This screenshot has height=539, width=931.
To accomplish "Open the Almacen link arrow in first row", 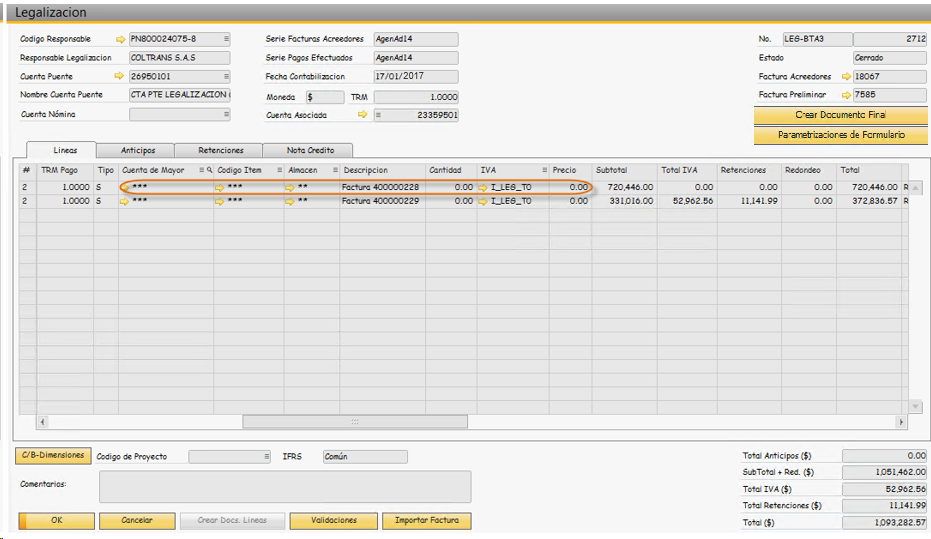I will 290,187.
